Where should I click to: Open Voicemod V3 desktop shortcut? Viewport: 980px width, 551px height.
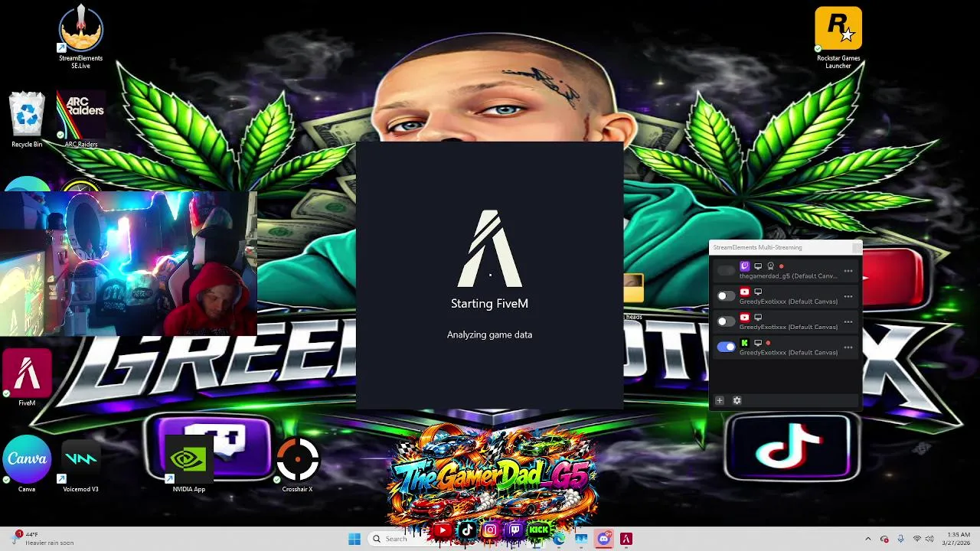(80, 464)
